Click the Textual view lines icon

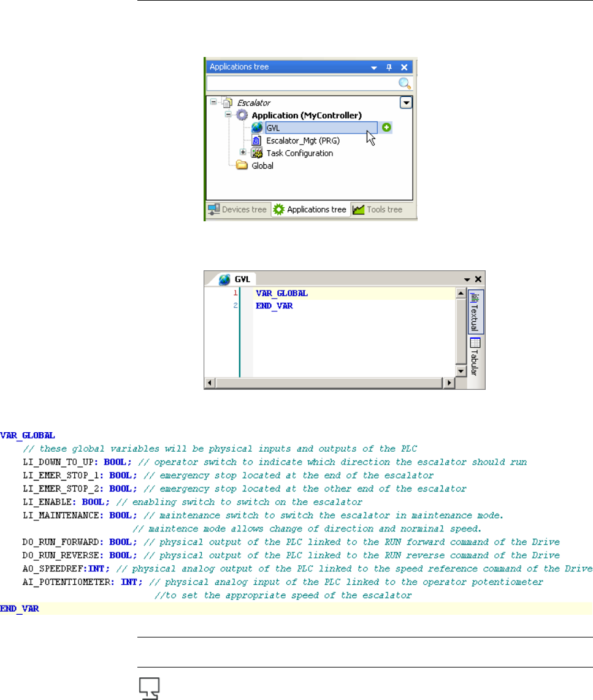475,297
